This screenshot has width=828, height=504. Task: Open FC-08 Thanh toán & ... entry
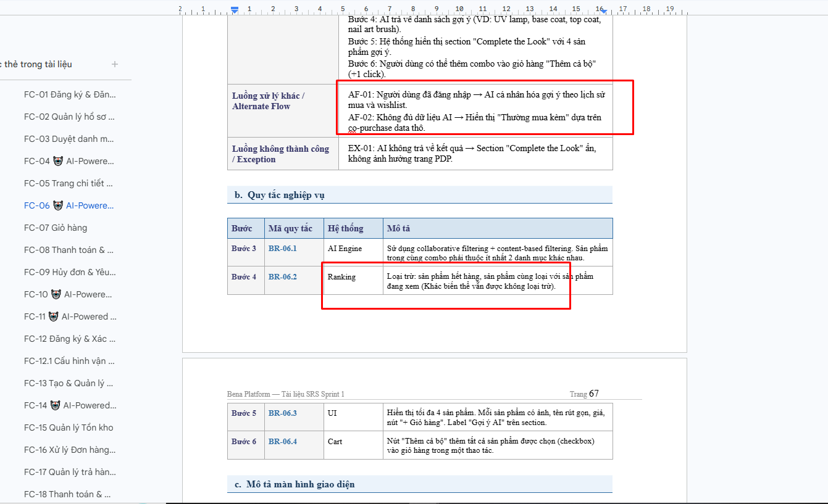[69, 250]
